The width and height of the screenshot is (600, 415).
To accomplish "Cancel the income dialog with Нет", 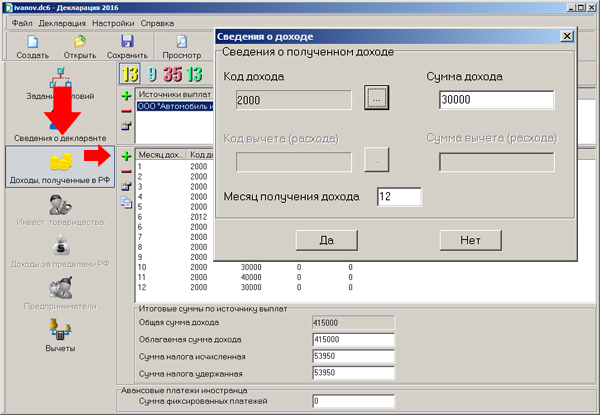I will click(x=470, y=240).
